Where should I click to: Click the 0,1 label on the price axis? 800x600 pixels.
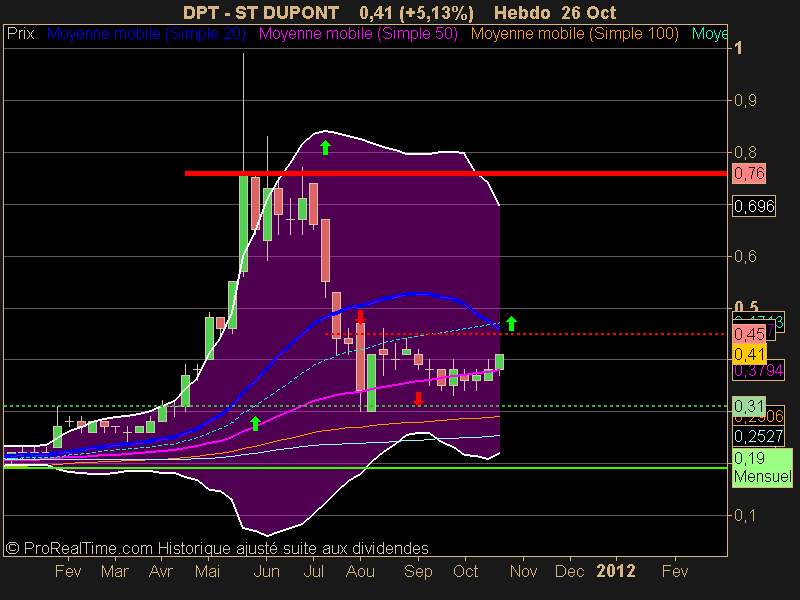pyautogui.click(x=745, y=515)
